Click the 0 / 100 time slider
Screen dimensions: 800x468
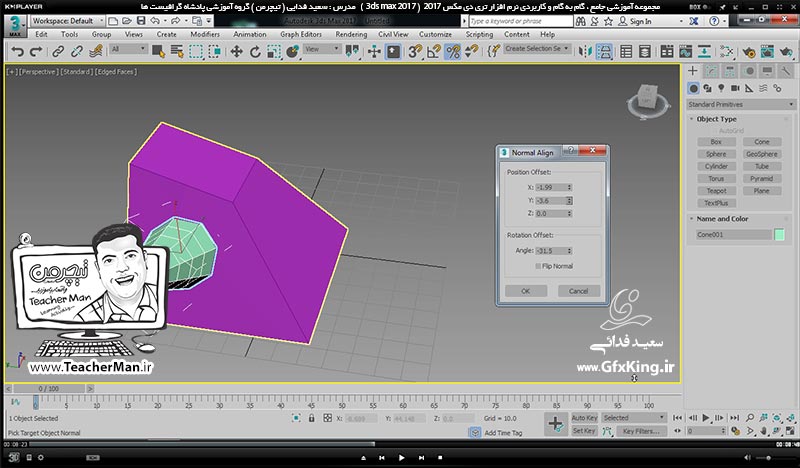[48, 389]
